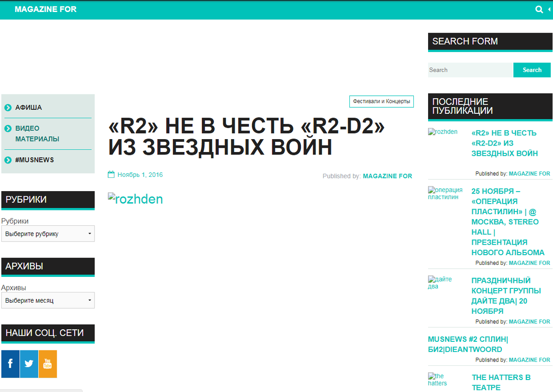Click the main article headline «R2» не в честь
553x392 pixels.
click(247, 136)
